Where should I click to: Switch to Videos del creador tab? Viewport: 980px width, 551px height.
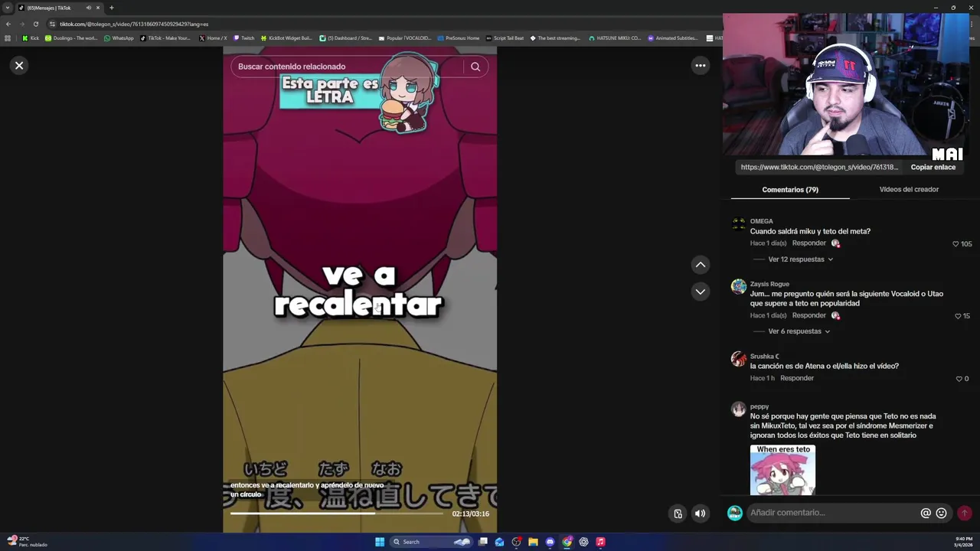(x=909, y=189)
